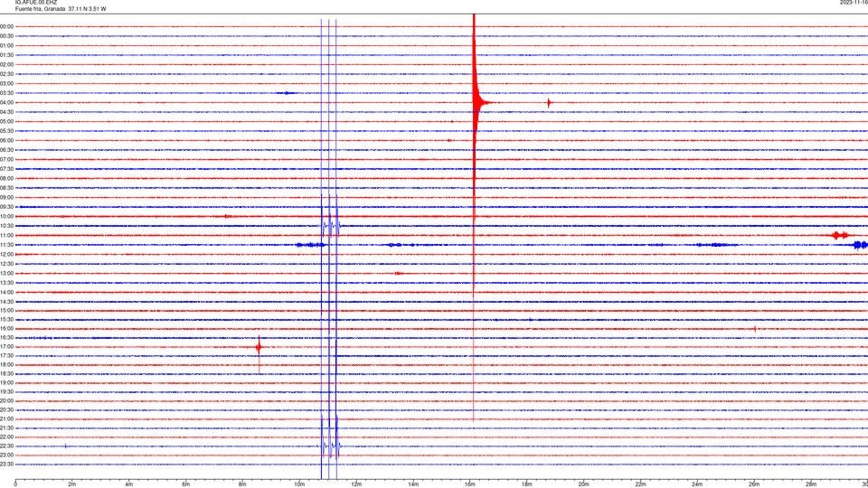Viewport: 868px width, 488px height.
Task: Click the 00:00 time row label
Action: [x=7, y=26]
